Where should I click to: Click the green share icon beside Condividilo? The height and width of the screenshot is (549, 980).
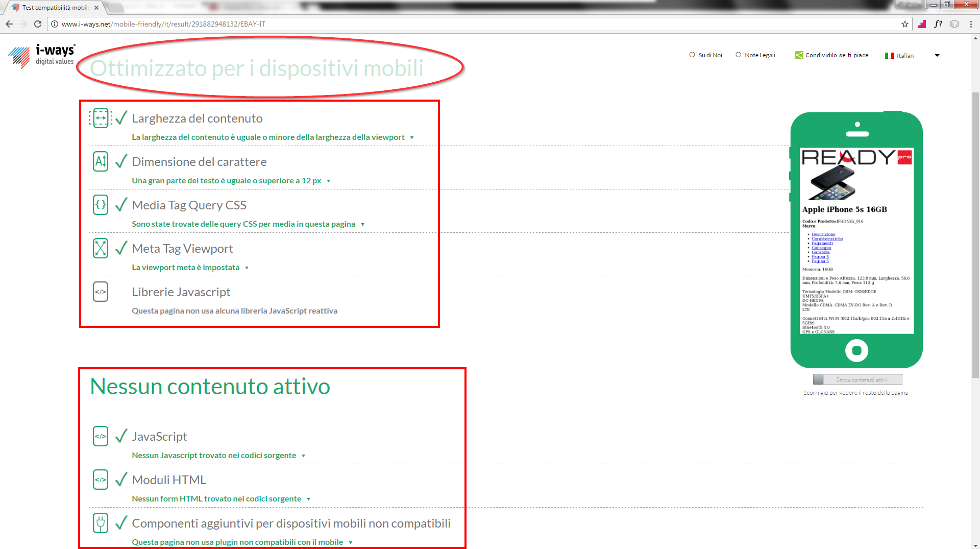(x=799, y=55)
